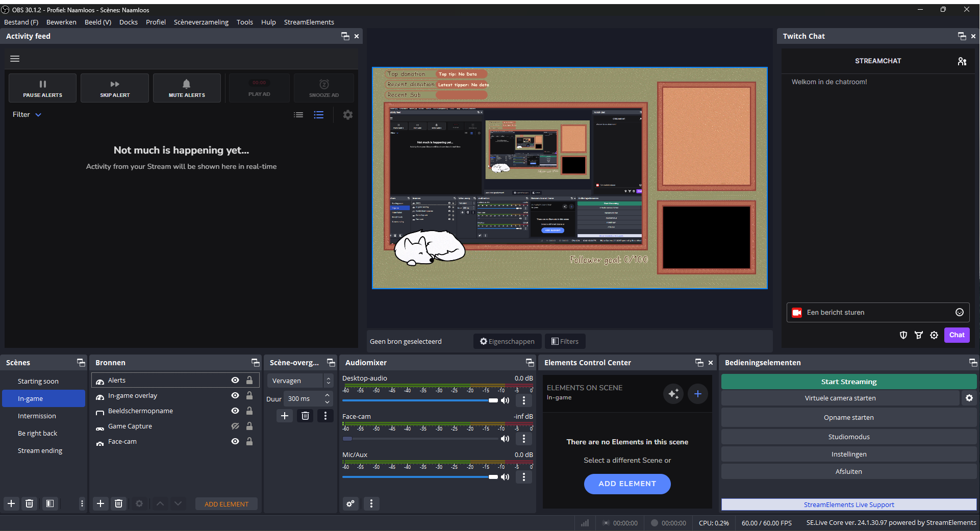Mute the Mic/Aux audio channel
Viewport: 980px width, 531px height.
pos(505,477)
